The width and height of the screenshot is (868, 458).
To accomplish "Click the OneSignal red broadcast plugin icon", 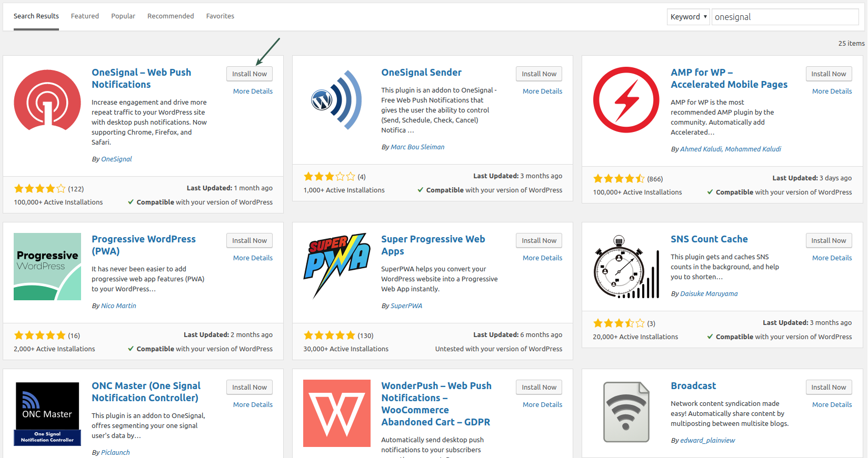I will click(x=47, y=100).
